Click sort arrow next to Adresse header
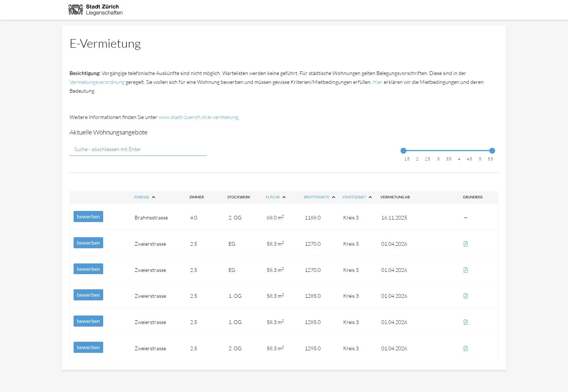The image size is (568, 392). click(153, 197)
